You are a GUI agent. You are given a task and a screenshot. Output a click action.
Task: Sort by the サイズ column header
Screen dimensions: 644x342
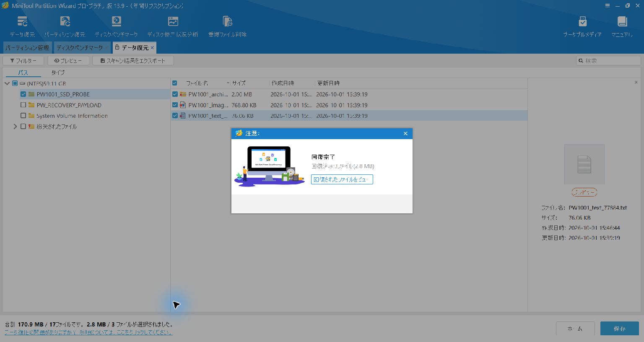[x=239, y=83]
